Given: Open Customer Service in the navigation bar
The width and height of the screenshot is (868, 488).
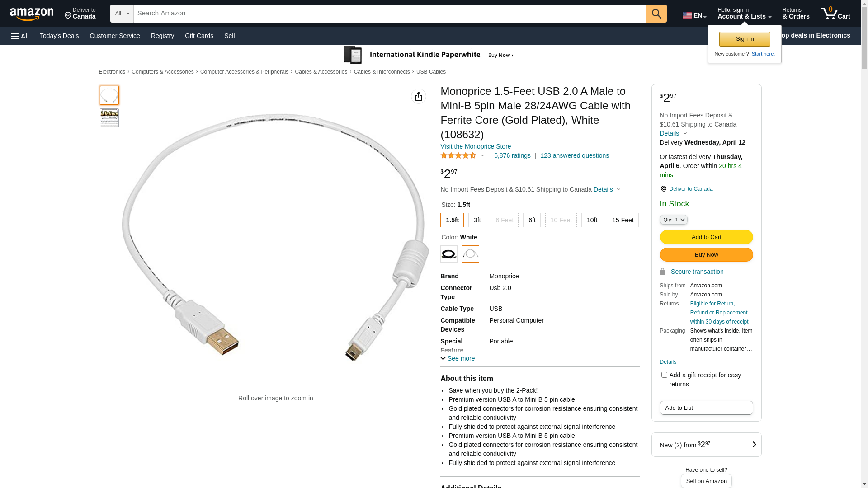Looking at the screenshot, I should tap(115, 36).
